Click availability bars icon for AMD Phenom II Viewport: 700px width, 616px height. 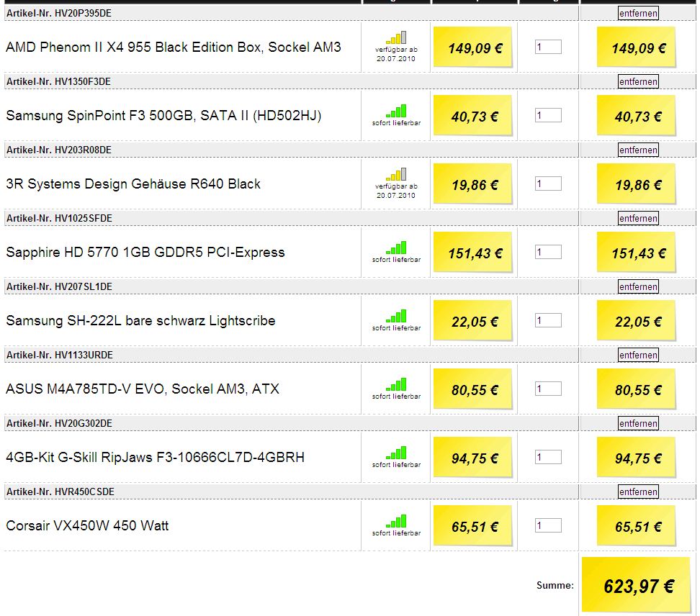tap(396, 37)
